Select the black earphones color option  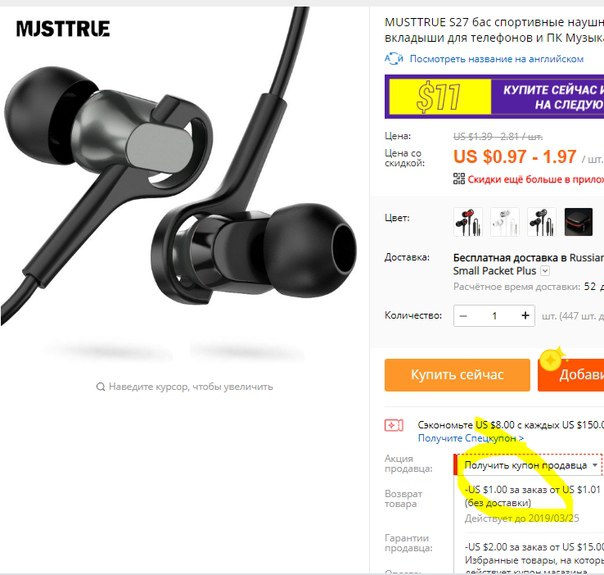click(x=542, y=222)
